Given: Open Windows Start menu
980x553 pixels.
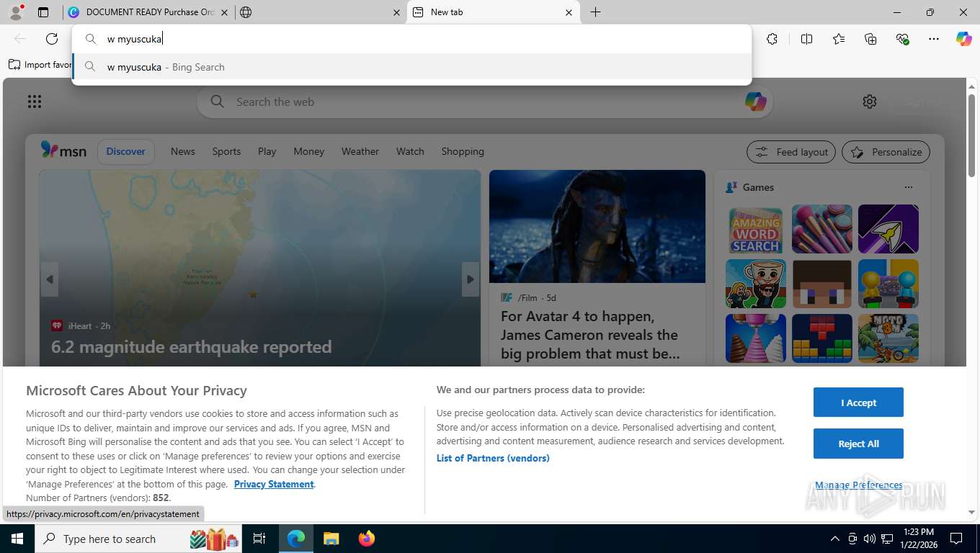Looking at the screenshot, I should click(17, 539).
